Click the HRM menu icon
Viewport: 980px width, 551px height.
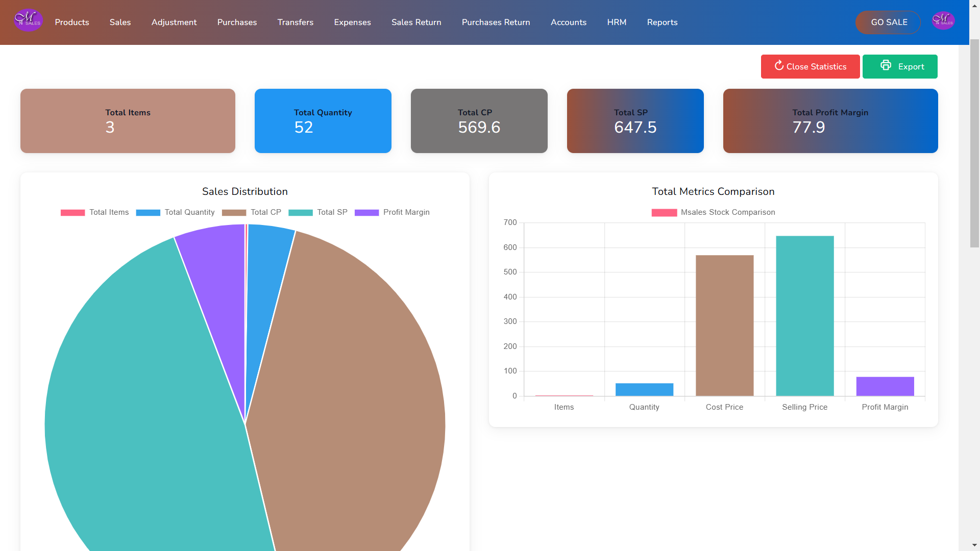coord(617,22)
